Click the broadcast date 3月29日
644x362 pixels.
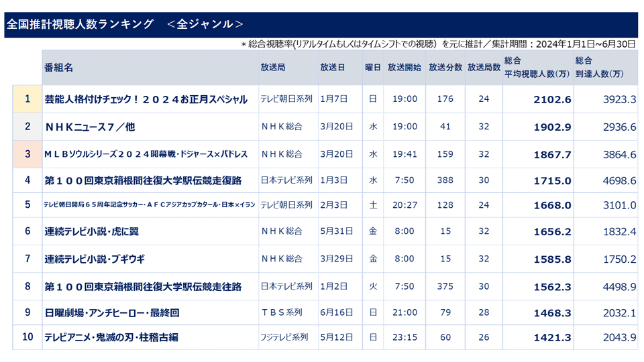(x=336, y=259)
